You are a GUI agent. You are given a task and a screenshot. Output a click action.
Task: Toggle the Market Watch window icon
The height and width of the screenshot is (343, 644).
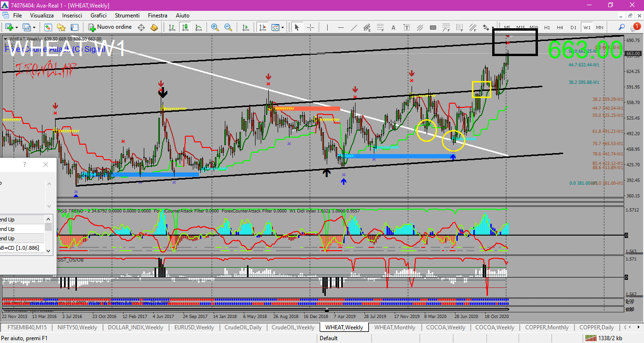(48, 27)
